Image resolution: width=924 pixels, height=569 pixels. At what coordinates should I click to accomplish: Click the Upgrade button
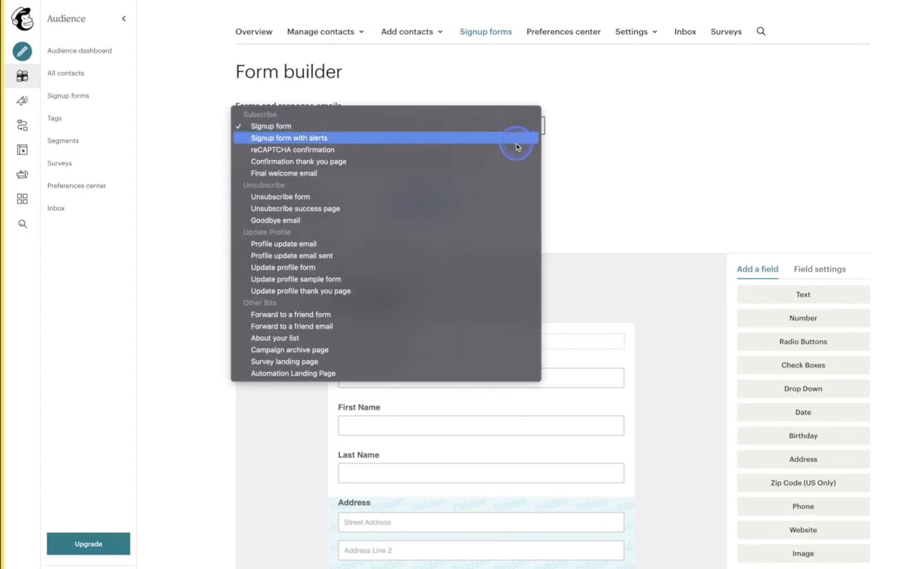[89, 543]
